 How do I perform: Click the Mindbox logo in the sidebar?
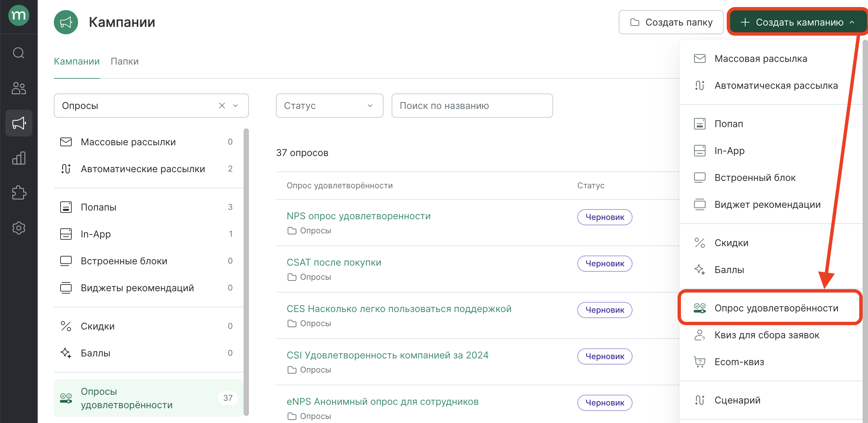pyautogui.click(x=19, y=15)
